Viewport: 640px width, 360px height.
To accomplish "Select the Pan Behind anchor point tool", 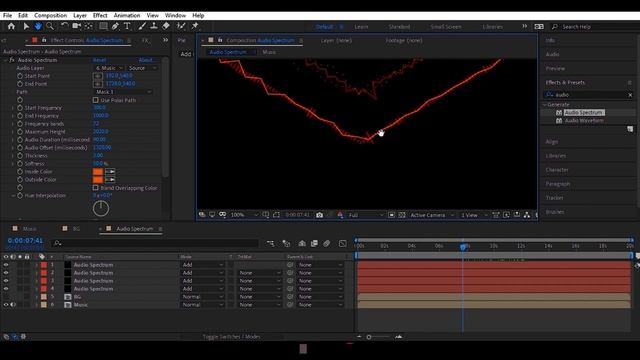I will coord(89,26).
